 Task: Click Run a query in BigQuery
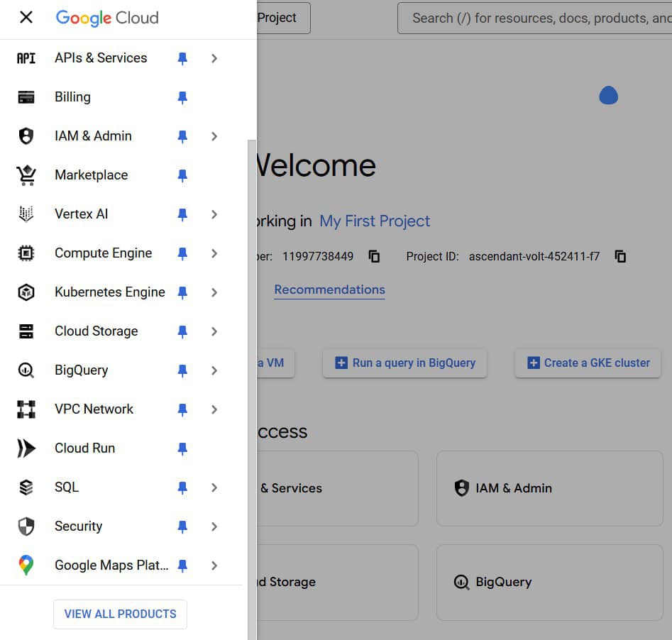[405, 363]
